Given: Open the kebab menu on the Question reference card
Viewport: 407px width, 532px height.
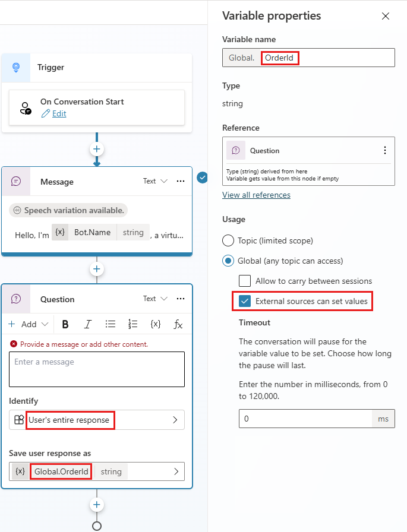Looking at the screenshot, I should [385, 150].
